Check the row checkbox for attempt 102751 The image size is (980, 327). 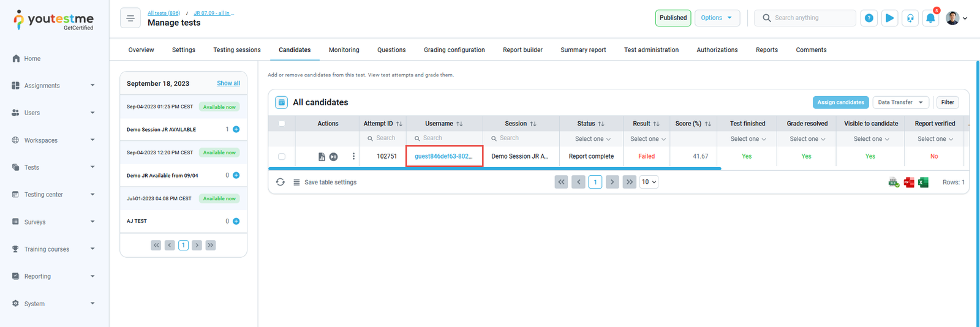[x=282, y=157]
